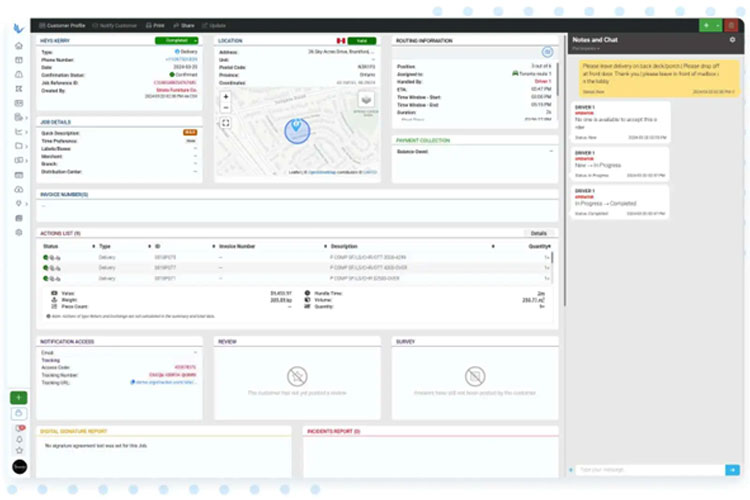Open the customer phone number link
This screenshot has height=500, width=750.
181,59
